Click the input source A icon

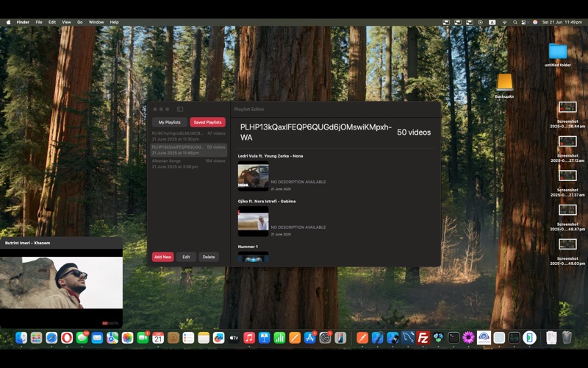[492, 22]
